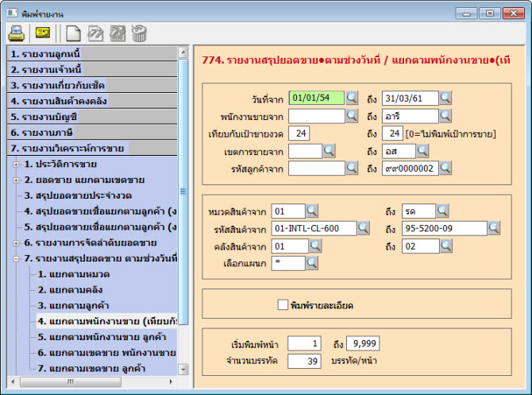This screenshot has width=532, height=395.
Task: Select 3. สรุปยอดขายประจำงวด report
Action: (78, 196)
